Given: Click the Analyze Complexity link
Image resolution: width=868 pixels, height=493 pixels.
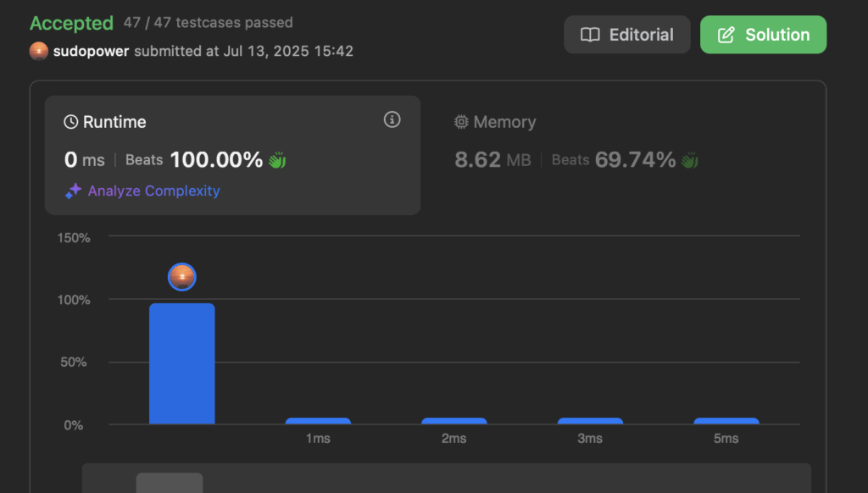Looking at the screenshot, I should click(153, 191).
